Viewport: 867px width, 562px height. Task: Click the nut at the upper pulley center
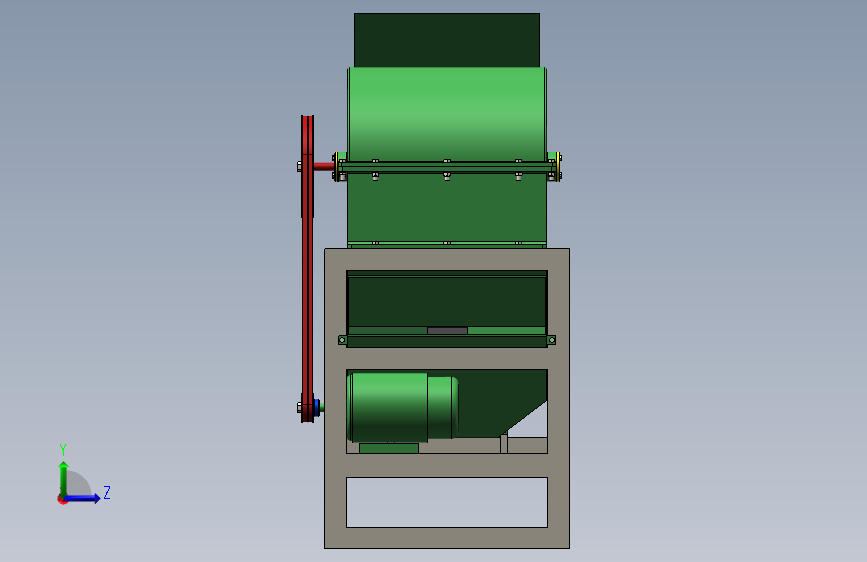pos(299,166)
